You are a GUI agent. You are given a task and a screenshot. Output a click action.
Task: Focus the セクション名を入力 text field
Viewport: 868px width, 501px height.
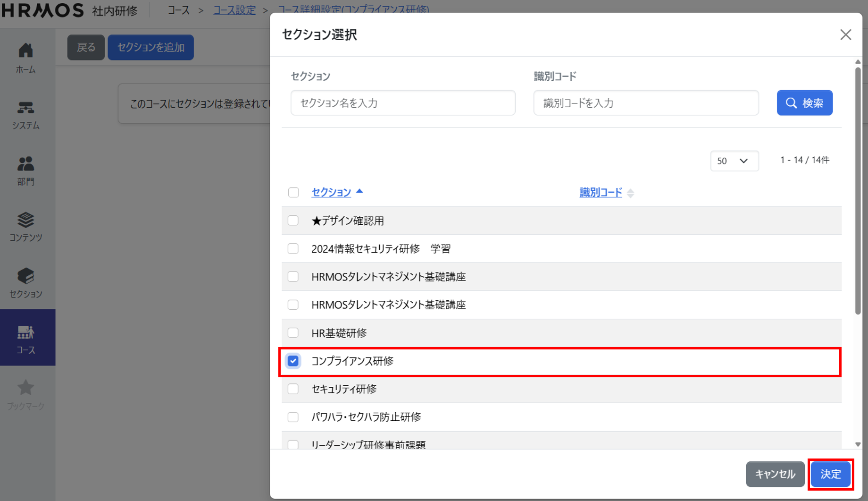403,103
